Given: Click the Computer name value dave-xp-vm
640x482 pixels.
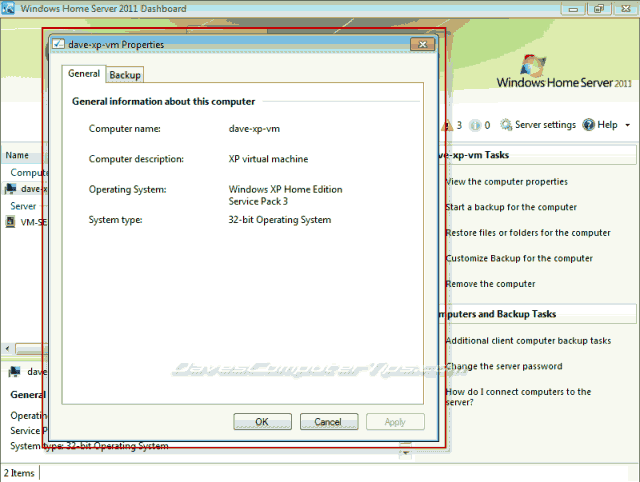Looking at the screenshot, I should (254, 129).
